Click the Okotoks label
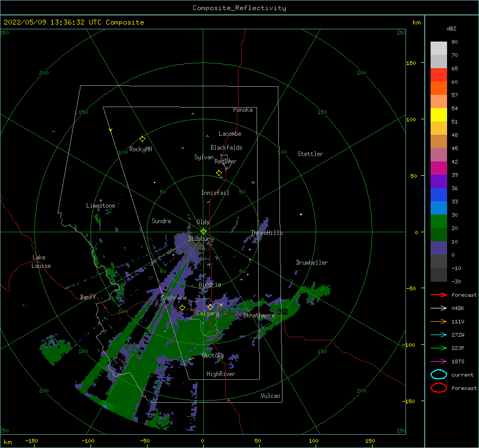Image resolution: width=479 pixels, height=448 pixels. pyautogui.click(x=213, y=355)
